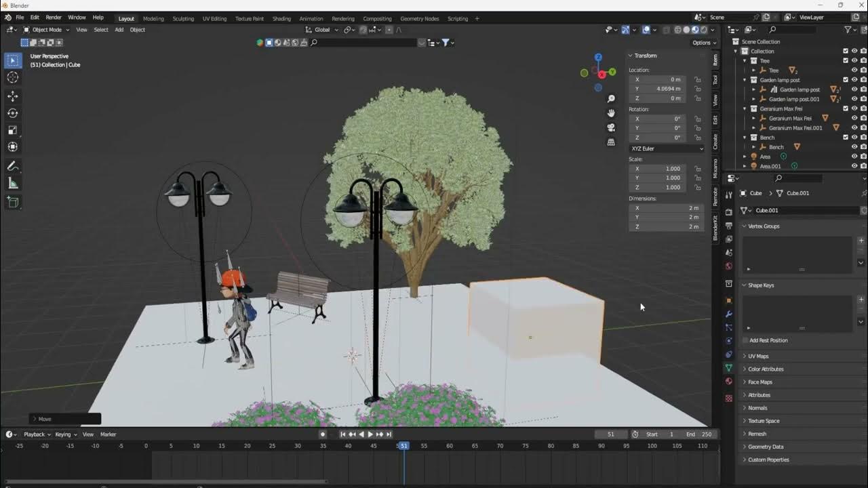This screenshot has height=488, width=868.
Task: Switch perspective/orthographic grid icon
Action: 611,142
